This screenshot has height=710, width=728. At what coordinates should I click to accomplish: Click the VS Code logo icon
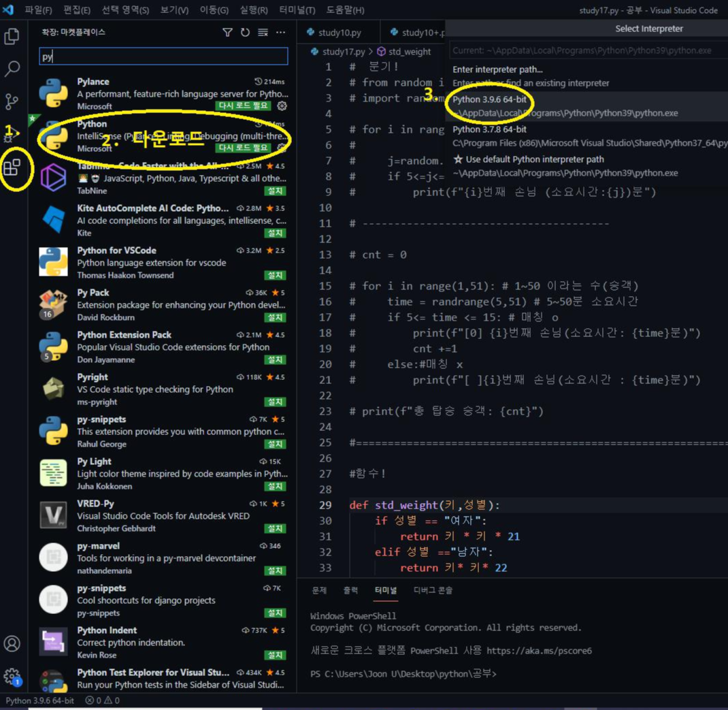pyautogui.click(x=8, y=10)
